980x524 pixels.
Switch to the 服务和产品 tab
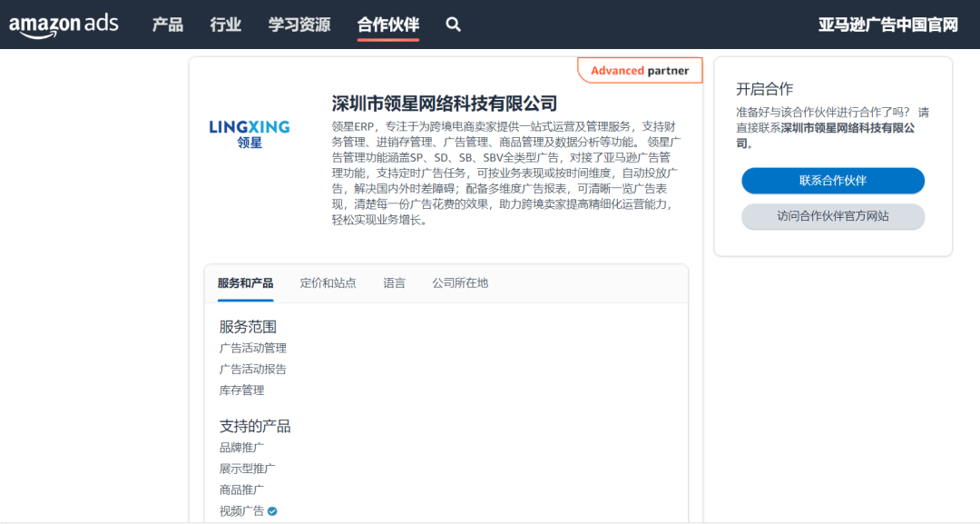coord(245,283)
